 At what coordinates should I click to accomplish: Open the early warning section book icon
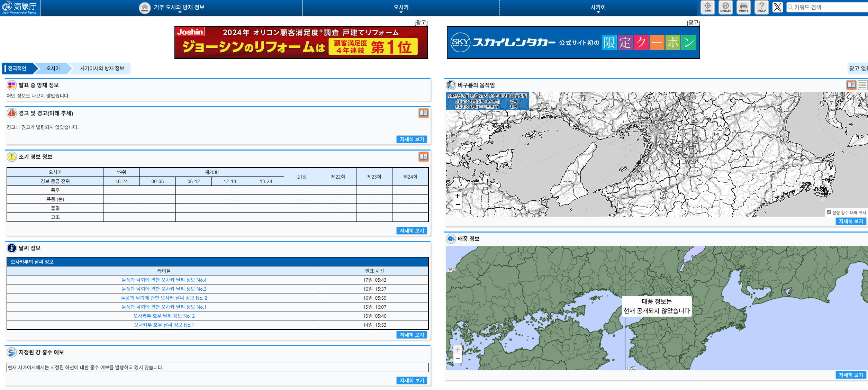point(423,157)
